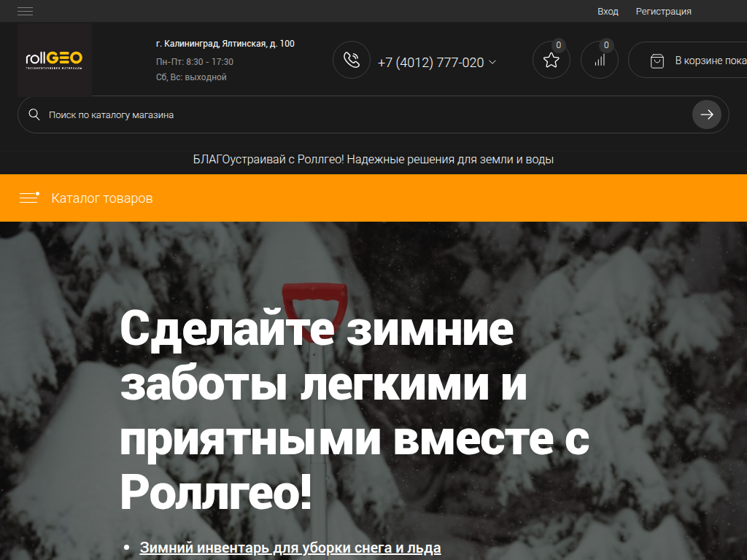
Task: Click the search input field
Action: click(x=292, y=114)
